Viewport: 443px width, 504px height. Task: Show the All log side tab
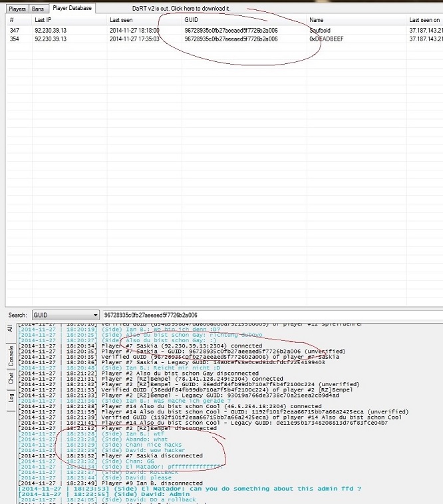(x=9, y=328)
